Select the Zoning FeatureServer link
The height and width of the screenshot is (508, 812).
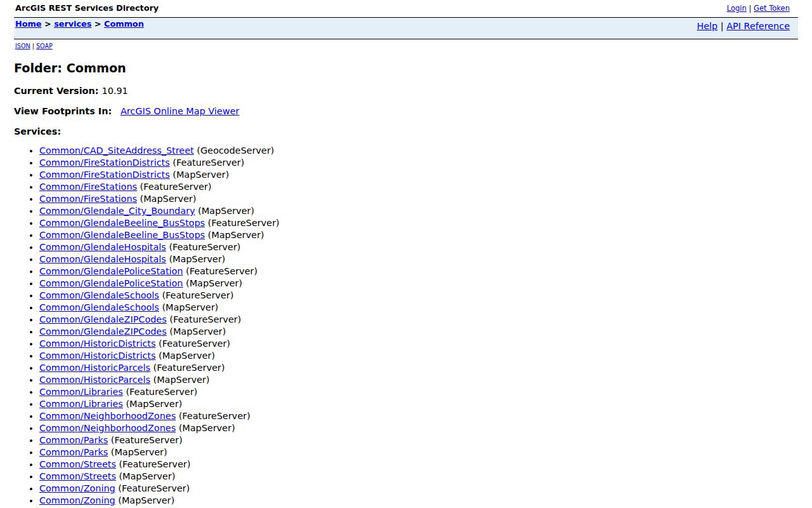(x=77, y=488)
